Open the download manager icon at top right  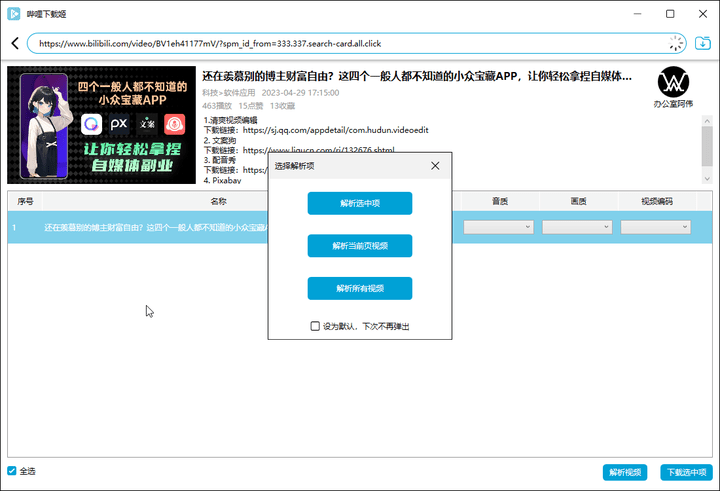[703, 43]
